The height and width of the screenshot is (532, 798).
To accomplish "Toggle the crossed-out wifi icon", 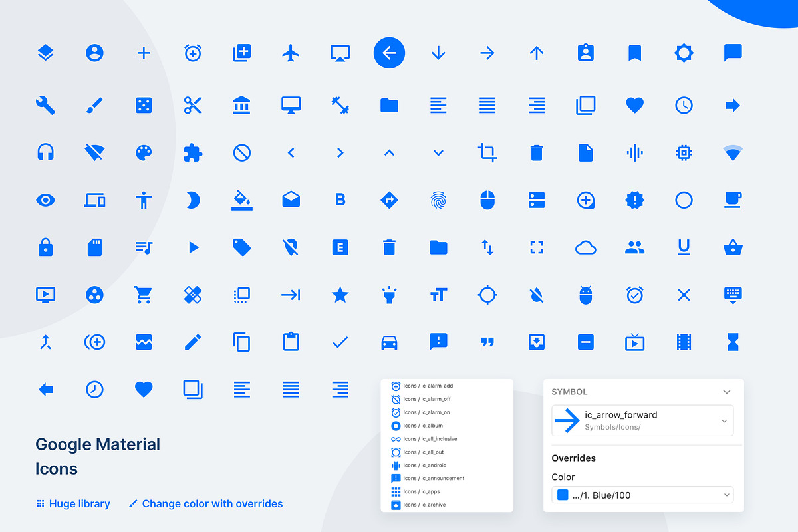I will tap(94, 152).
